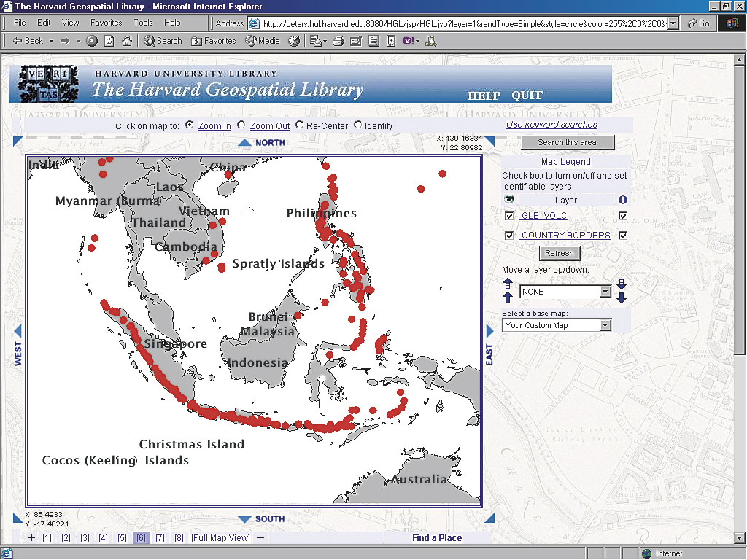Open the Forward button history dropdown arrow
Screen dimensions: 747x560
click(x=78, y=42)
